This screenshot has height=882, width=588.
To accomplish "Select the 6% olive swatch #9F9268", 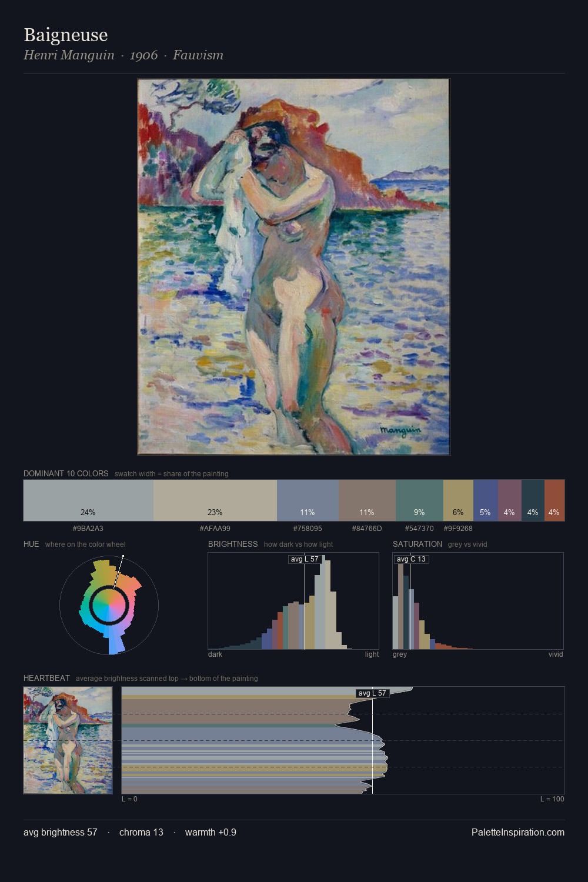I will point(458,500).
